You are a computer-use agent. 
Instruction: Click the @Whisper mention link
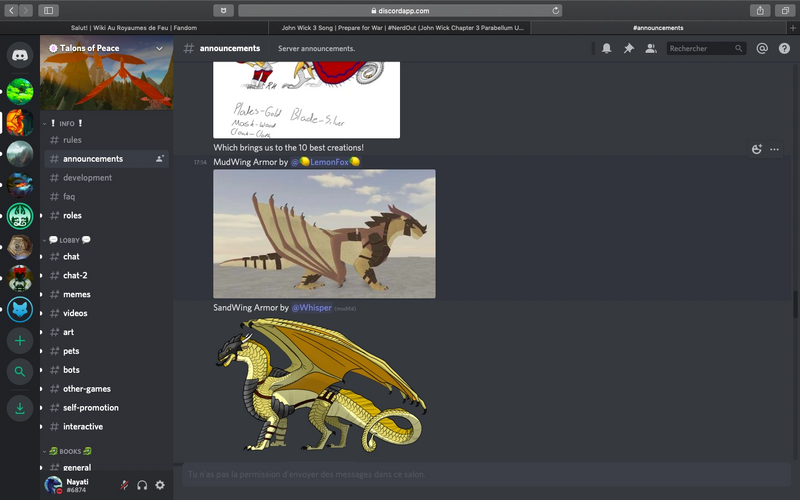(x=311, y=308)
